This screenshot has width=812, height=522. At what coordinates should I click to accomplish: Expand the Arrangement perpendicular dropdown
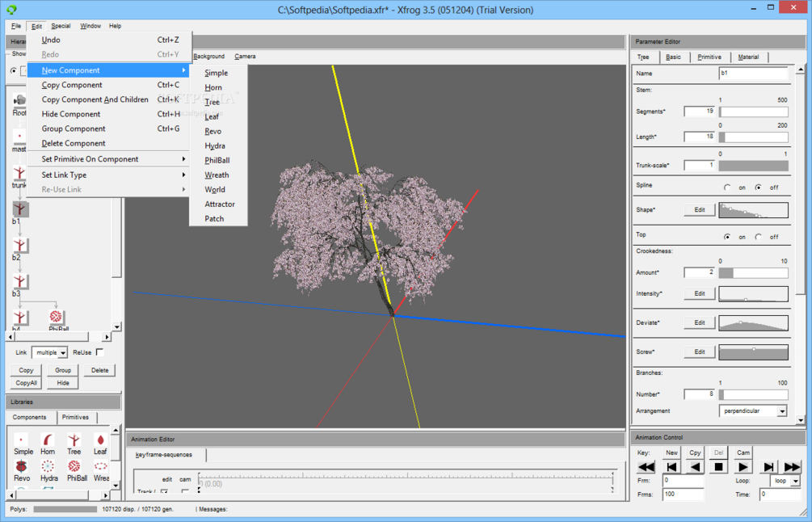[753, 410]
